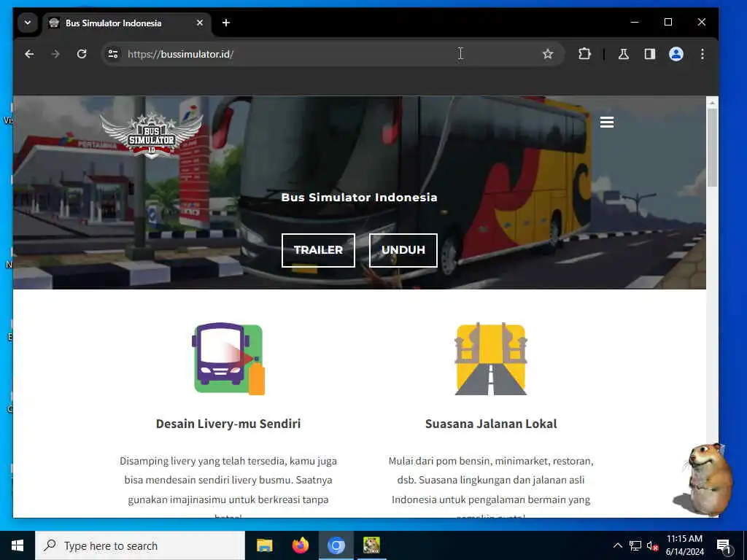Maximize the Chrome window

coord(668,23)
